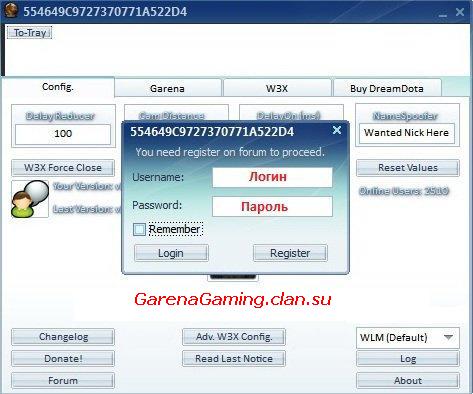
Task: Click the To-Tray button
Action: coord(30,33)
